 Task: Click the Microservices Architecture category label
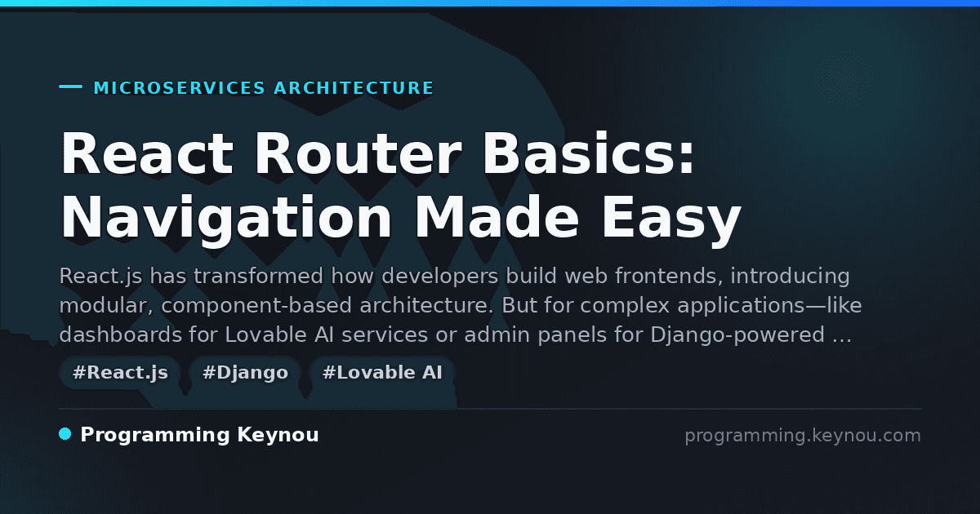264,88
